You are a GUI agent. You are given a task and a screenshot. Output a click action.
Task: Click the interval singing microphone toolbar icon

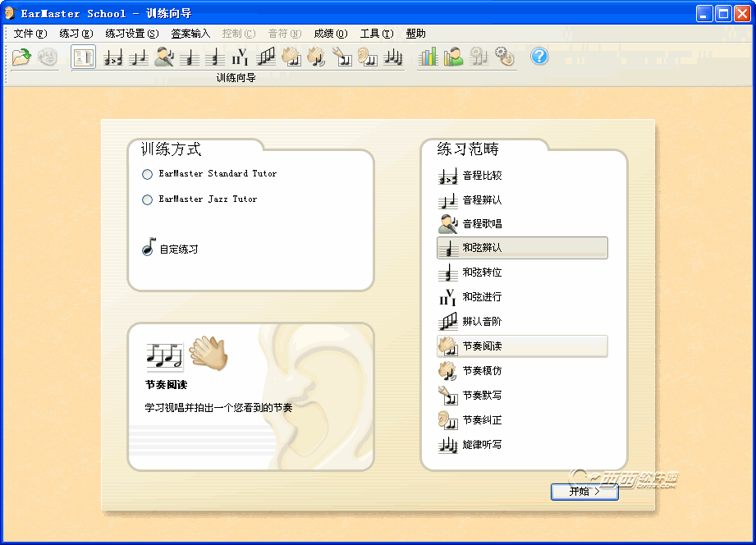pos(164,57)
